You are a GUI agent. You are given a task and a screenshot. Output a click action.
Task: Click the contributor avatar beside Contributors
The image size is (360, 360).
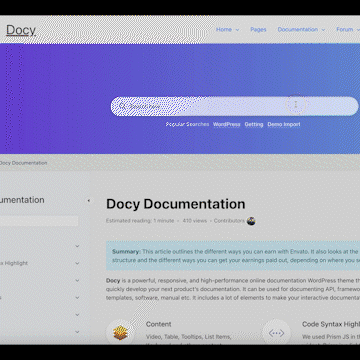pyautogui.click(x=251, y=221)
